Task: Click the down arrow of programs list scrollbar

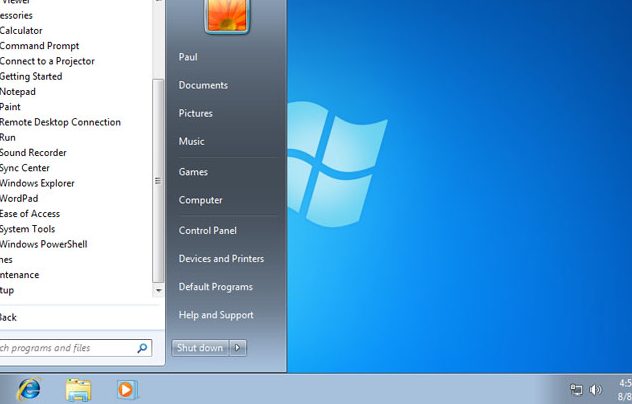Action: pos(157,290)
